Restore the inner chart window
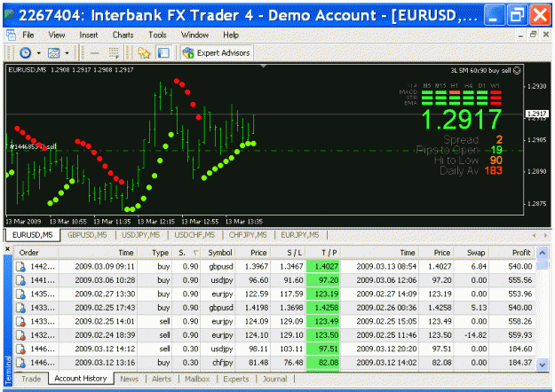This screenshot has height=392, width=555. coord(533,35)
